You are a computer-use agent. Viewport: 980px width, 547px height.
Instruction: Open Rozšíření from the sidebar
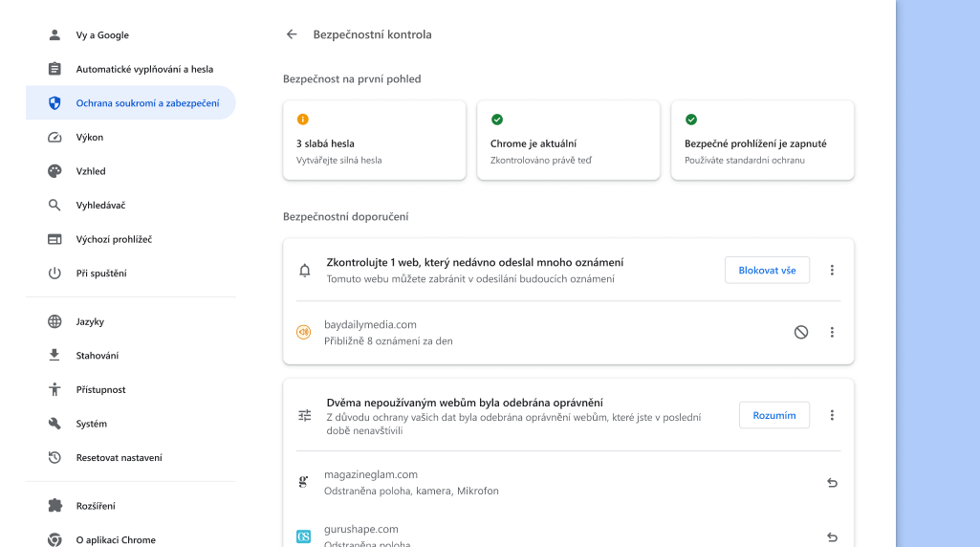click(131, 506)
